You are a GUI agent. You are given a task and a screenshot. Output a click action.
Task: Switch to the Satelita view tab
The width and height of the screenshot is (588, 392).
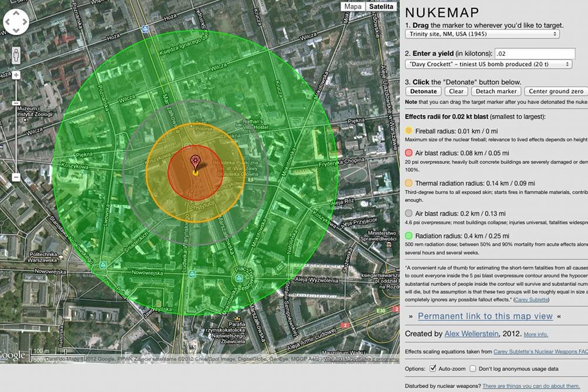point(380,6)
